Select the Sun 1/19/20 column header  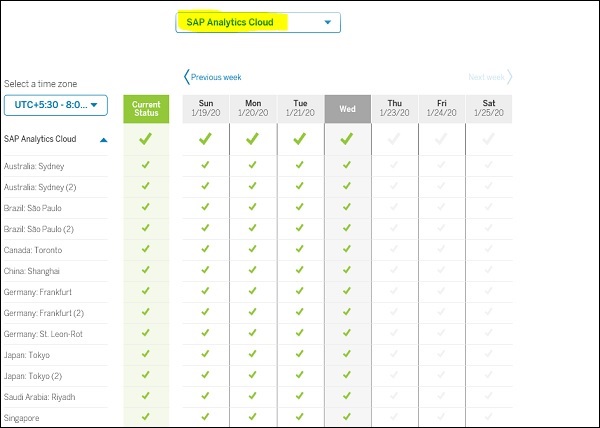point(205,109)
